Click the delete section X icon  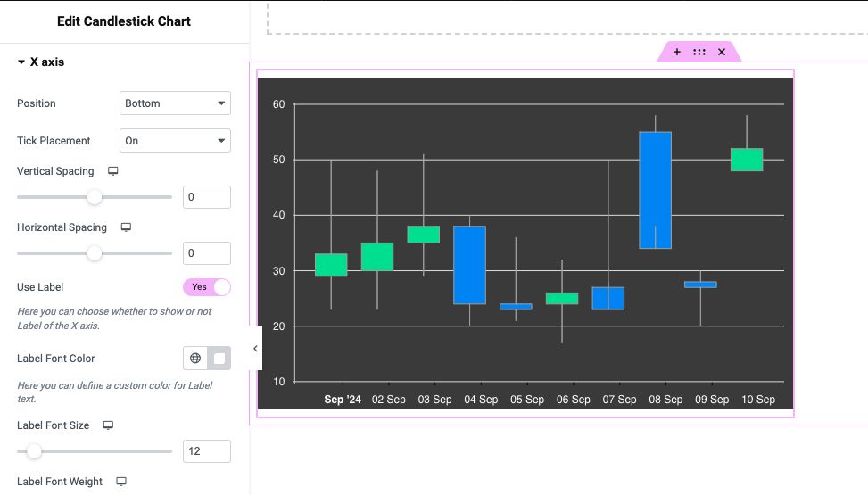722,52
